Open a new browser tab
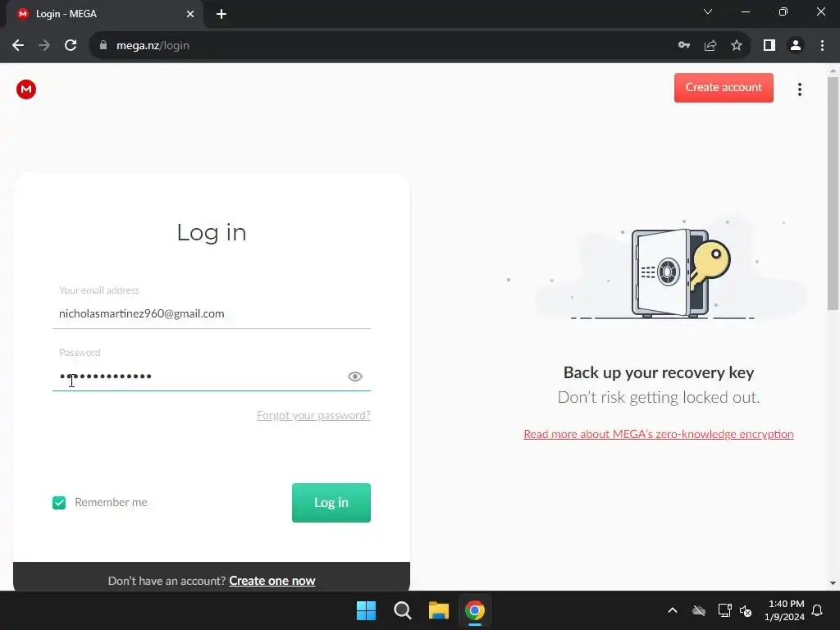The width and height of the screenshot is (840, 630). (x=221, y=14)
